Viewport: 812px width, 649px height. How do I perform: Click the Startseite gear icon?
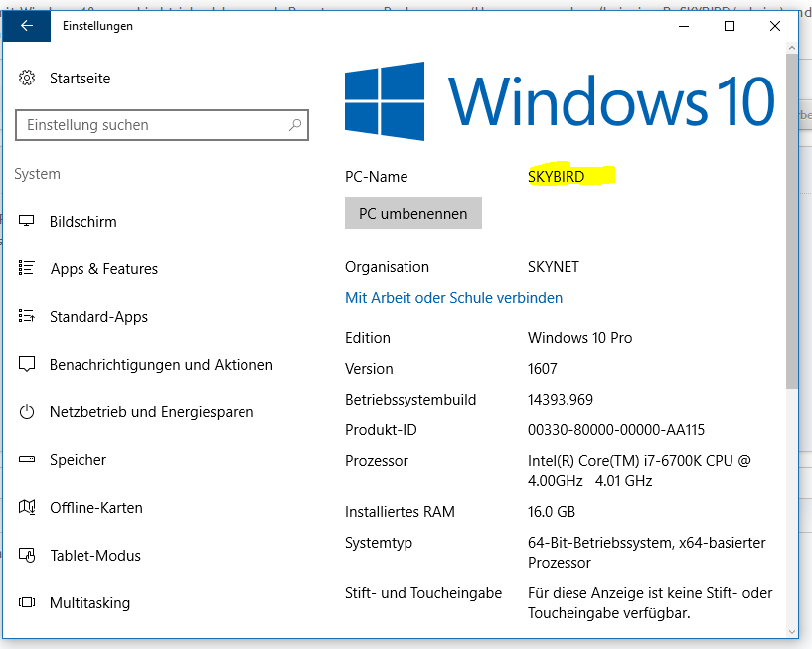(x=27, y=79)
